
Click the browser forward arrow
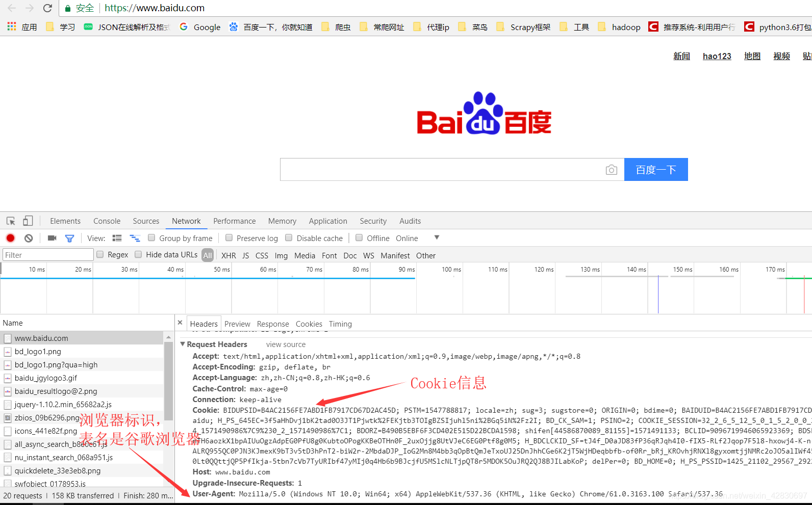tap(30, 8)
